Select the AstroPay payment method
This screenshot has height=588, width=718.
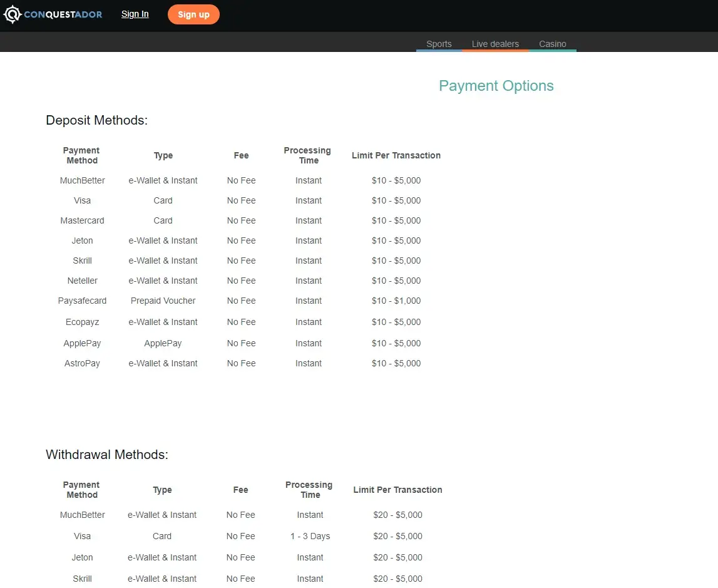(x=83, y=363)
